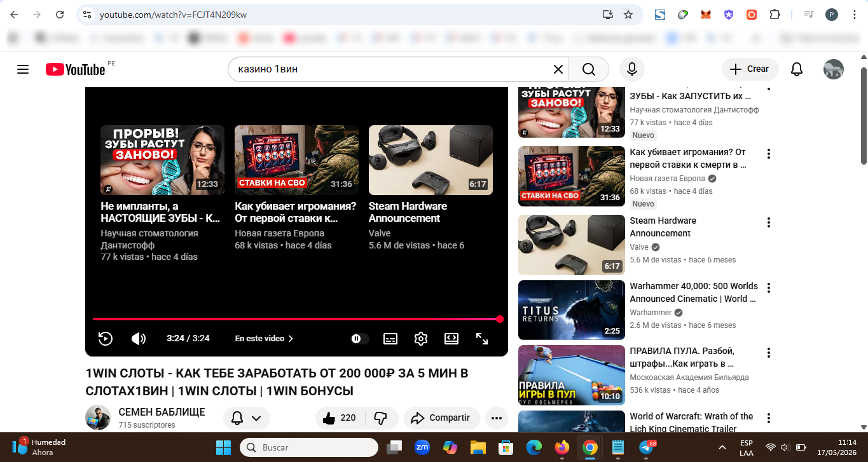Click the video progress bar
Viewport: 868px width, 462px height.
tap(296, 319)
